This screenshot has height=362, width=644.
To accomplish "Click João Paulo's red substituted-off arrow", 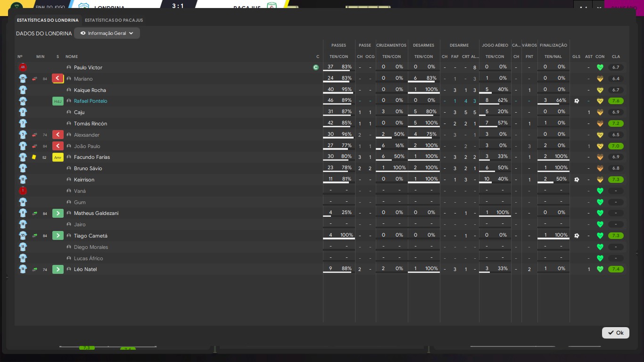I will point(58,146).
